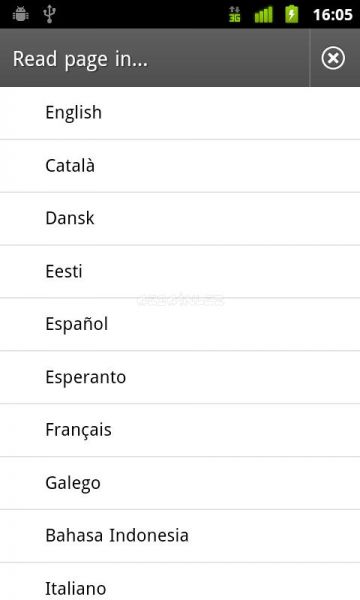Tap the Read page in... header title

[80, 60]
